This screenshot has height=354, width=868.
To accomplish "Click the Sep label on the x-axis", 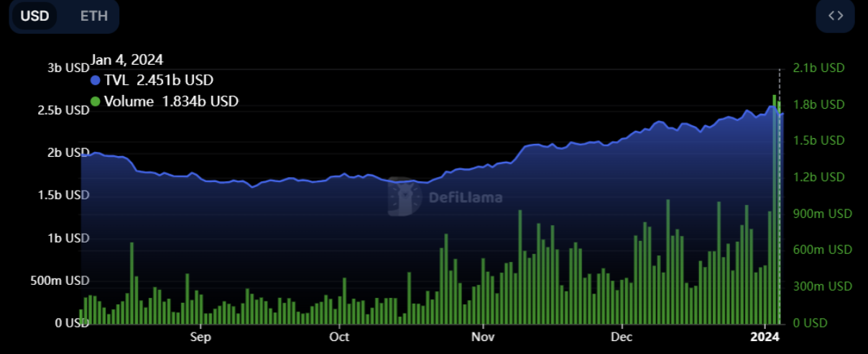I will coord(200,337).
